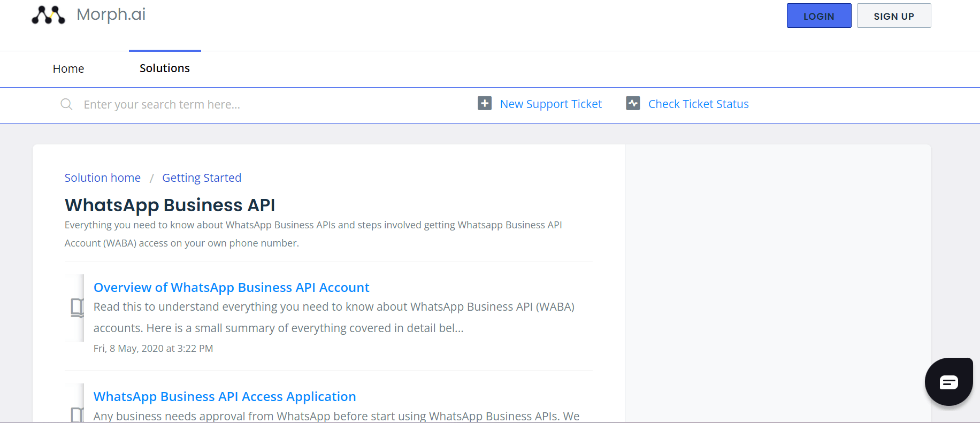Screen dimensions: 980x423
Task: Select the Solutions tab
Action: 165,68
